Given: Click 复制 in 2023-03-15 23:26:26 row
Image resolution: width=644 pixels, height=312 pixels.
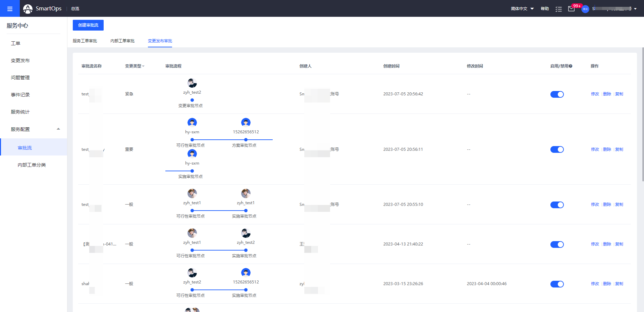Looking at the screenshot, I should [619, 284].
